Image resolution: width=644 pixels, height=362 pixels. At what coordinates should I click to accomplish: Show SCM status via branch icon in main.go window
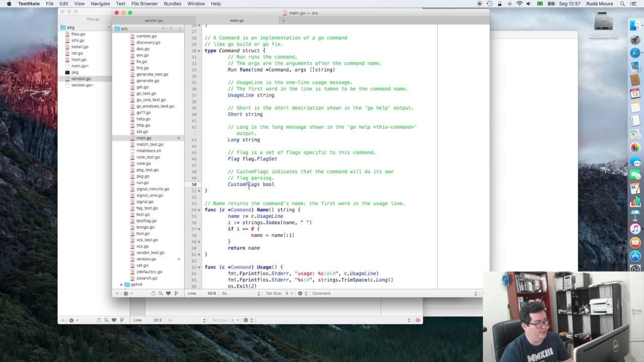(176, 293)
